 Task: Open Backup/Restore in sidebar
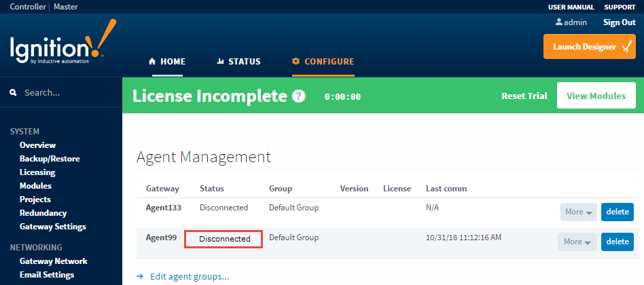click(50, 159)
